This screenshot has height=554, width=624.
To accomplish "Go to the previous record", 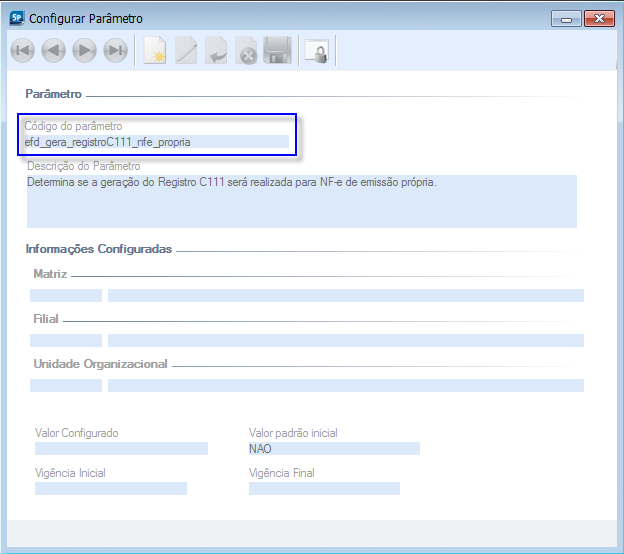I will point(53,51).
